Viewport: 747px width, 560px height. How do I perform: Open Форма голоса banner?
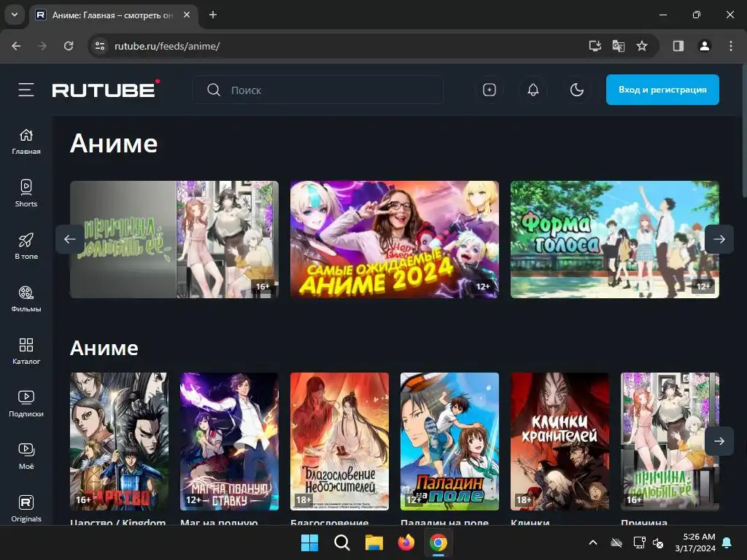click(x=614, y=239)
